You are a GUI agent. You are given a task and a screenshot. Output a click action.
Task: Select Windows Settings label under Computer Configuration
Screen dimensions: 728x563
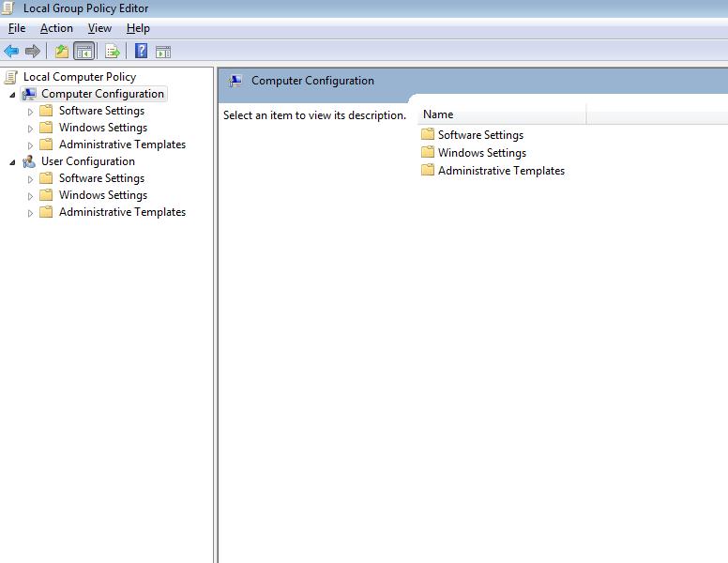(102, 128)
